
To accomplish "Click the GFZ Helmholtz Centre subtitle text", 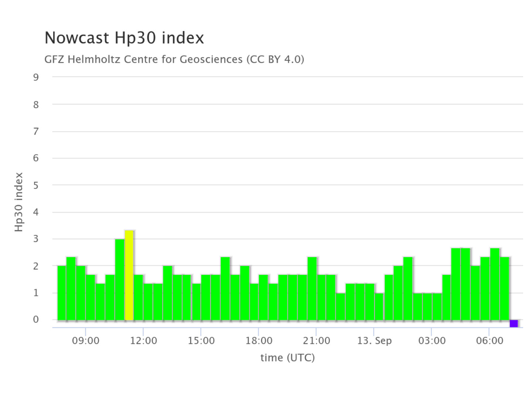I will pyautogui.click(x=174, y=59).
